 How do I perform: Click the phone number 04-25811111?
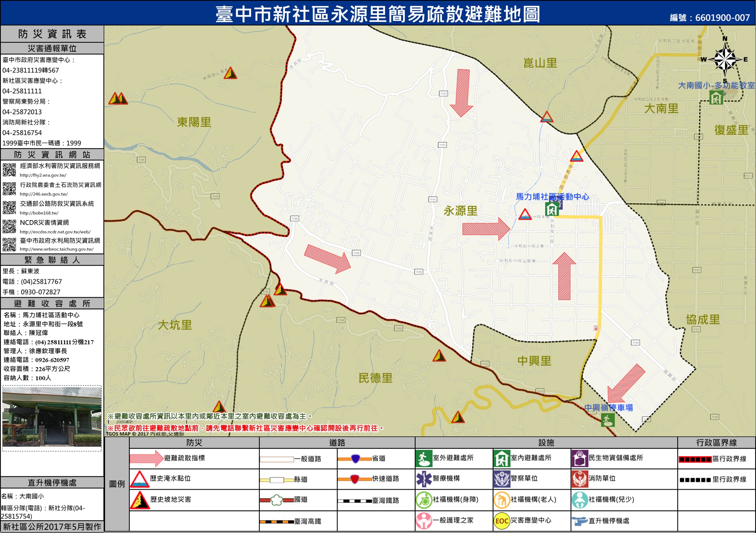[x=22, y=91]
